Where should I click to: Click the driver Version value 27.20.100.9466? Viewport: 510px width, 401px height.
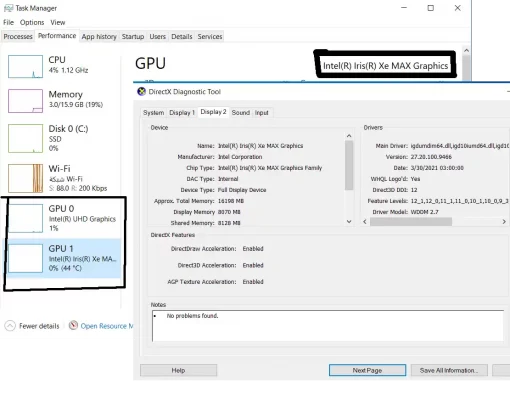[x=431, y=157]
